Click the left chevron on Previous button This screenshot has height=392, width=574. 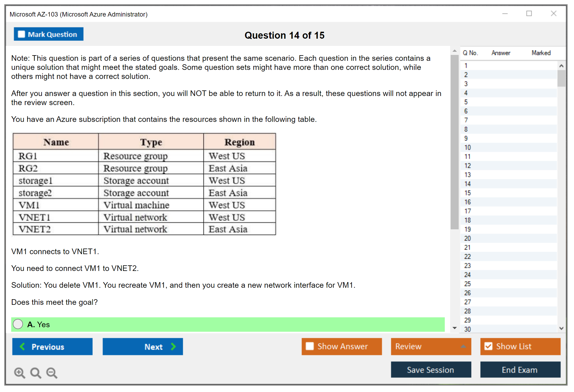tap(22, 347)
